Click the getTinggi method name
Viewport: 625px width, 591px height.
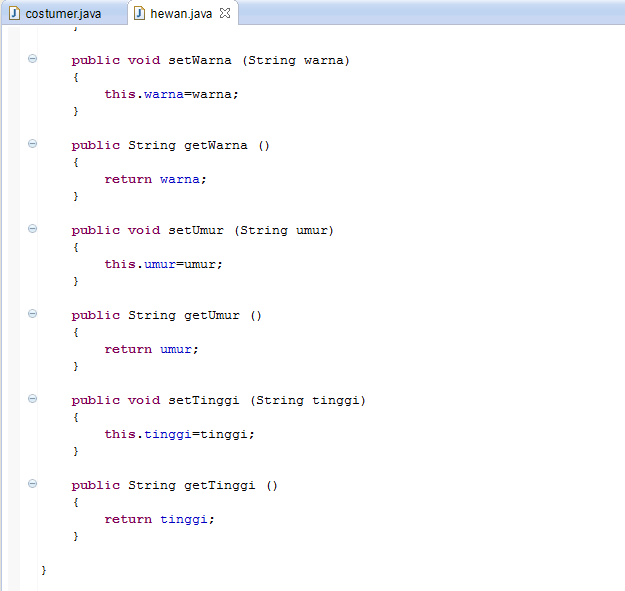tap(220, 485)
